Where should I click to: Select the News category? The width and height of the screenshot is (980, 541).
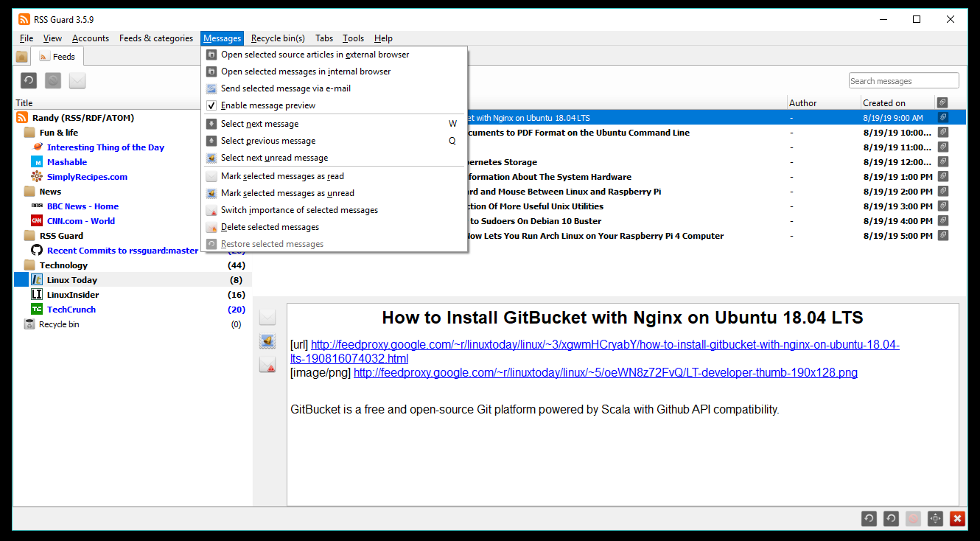coord(50,192)
